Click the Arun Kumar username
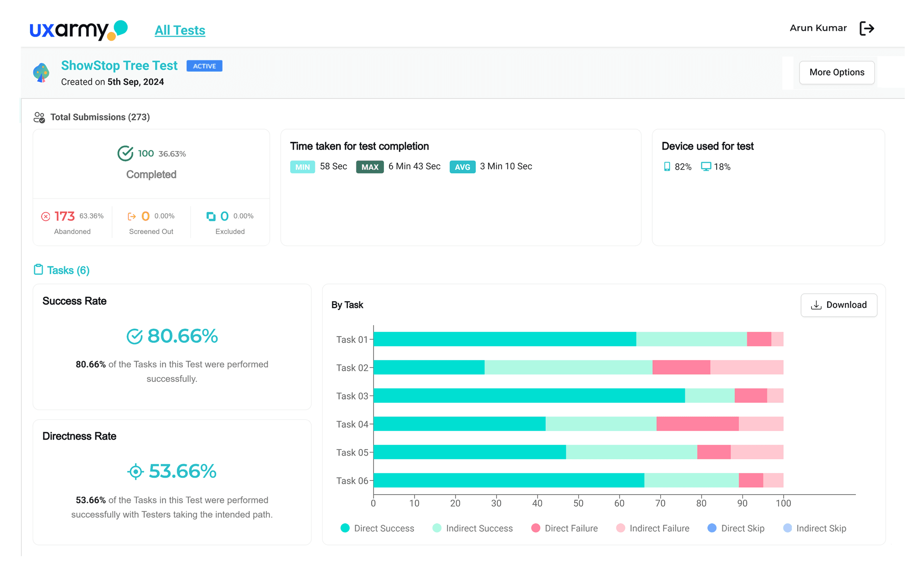Viewport: 924px width, 562px height. coord(818,28)
